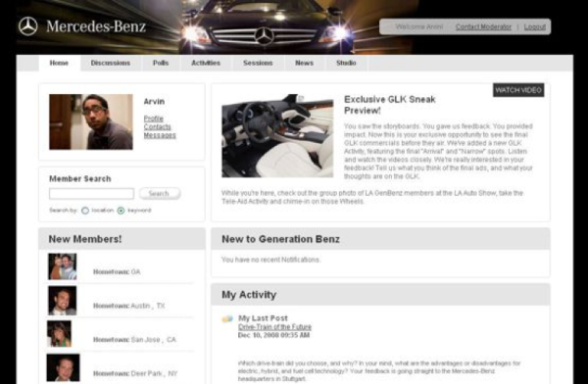588x384 pixels.
Task: Click the New to Generation Benz heading
Action: pos(280,239)
